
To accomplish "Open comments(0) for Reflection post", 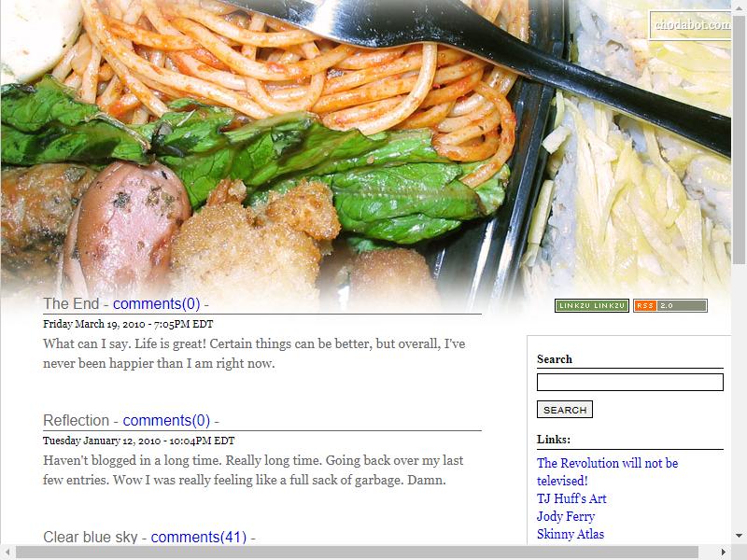I will 166,421.
